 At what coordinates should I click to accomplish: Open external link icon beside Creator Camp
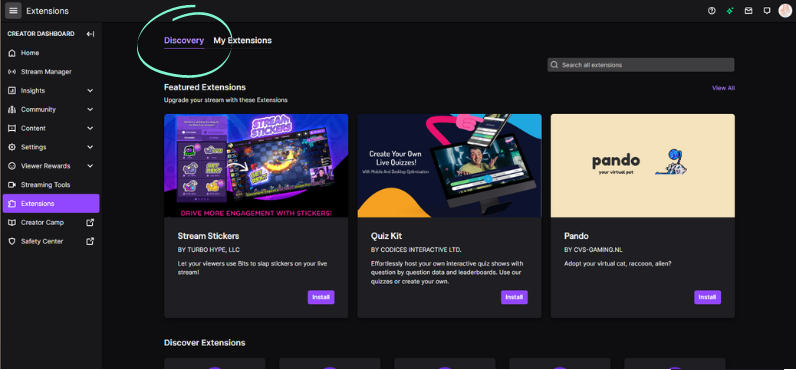pos(90,222)
